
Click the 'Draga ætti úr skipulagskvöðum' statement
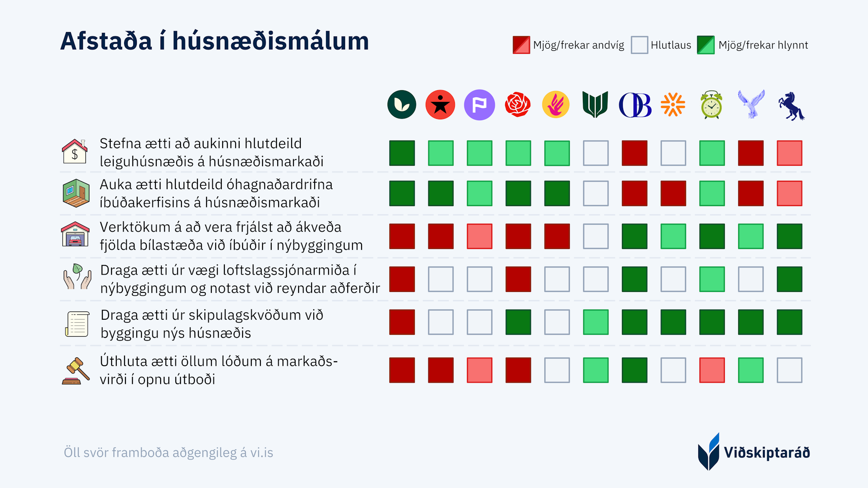212,324
